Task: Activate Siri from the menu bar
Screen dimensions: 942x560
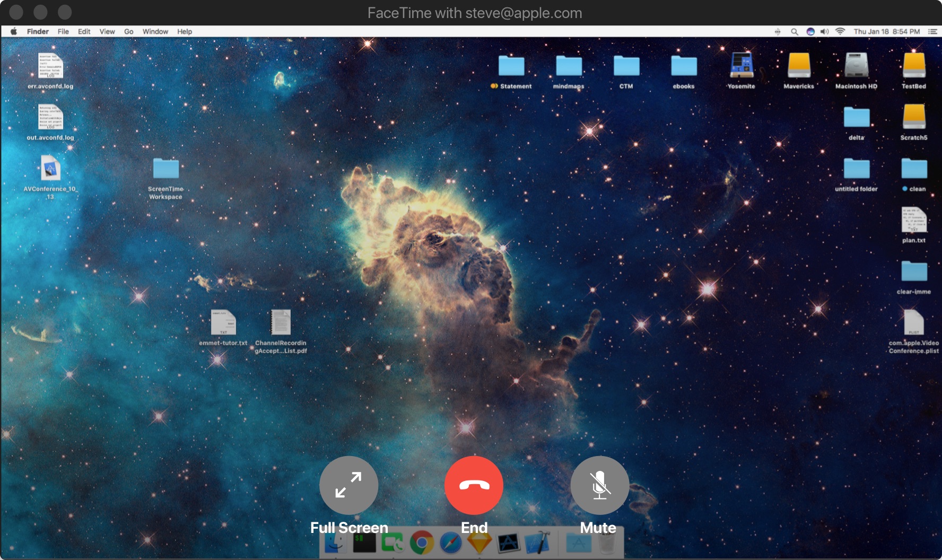Action: click(x=810, y=31)
